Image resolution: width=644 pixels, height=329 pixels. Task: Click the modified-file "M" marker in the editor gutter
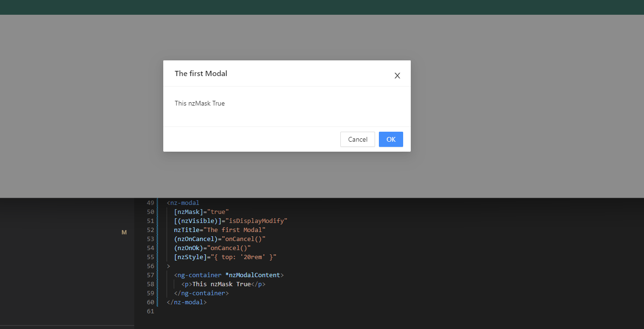coord(124,232)
